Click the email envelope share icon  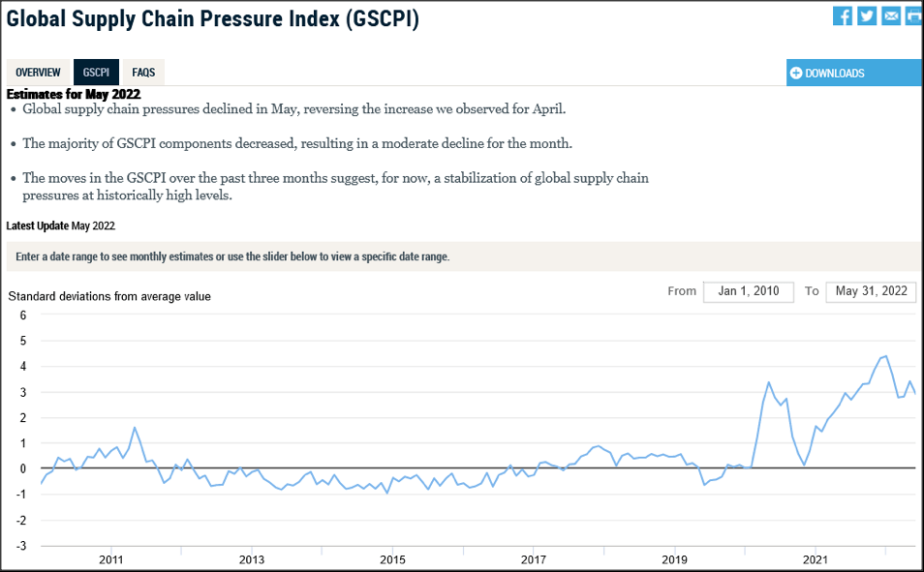[891, 15]
